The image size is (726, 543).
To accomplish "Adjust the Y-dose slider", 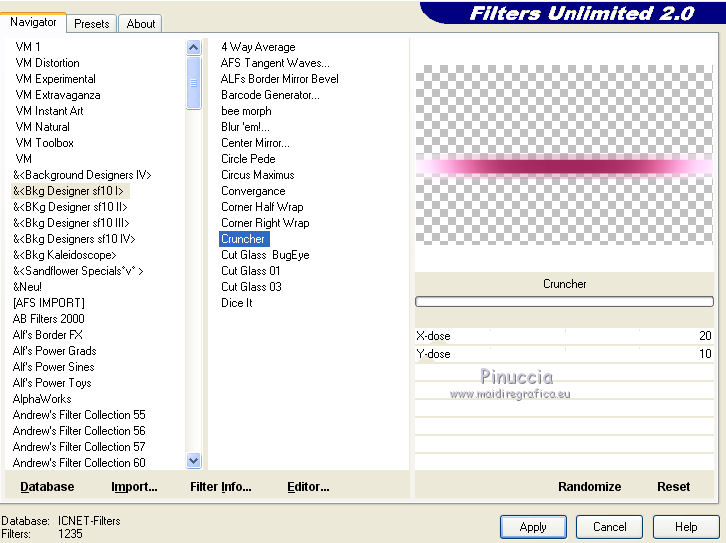I will (x=564, y=354).
